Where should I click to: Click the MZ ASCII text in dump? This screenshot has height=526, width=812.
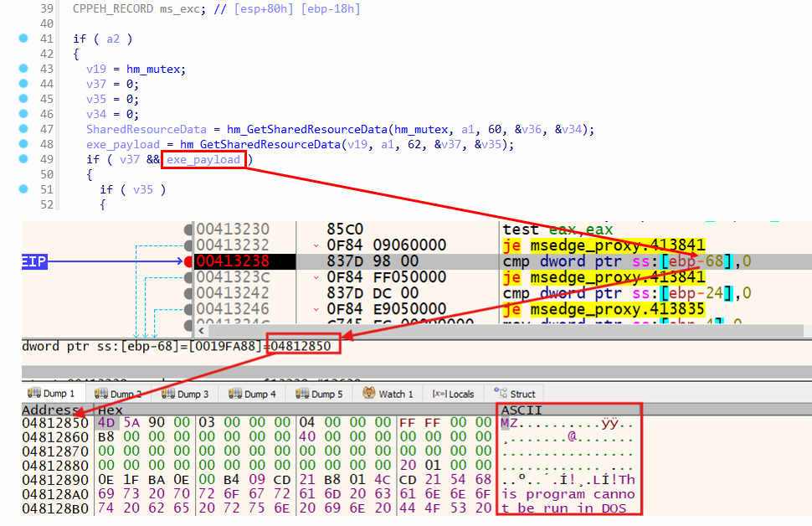coord(509,423)
